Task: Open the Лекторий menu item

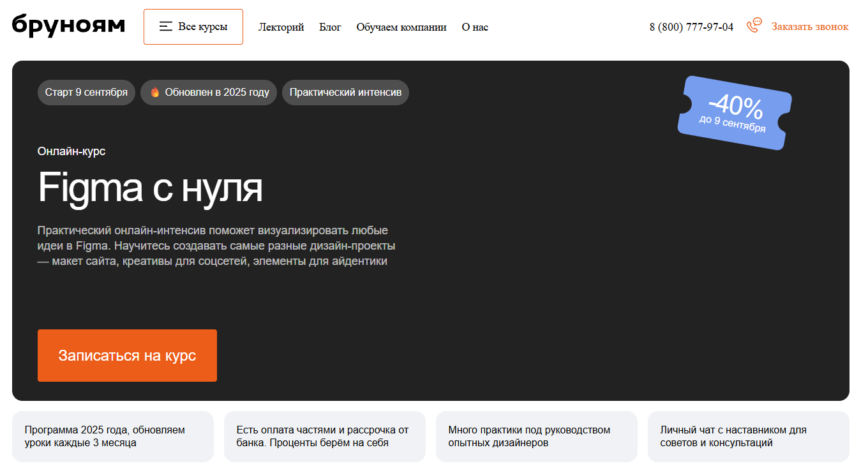Action: click(x=281, y=27)
